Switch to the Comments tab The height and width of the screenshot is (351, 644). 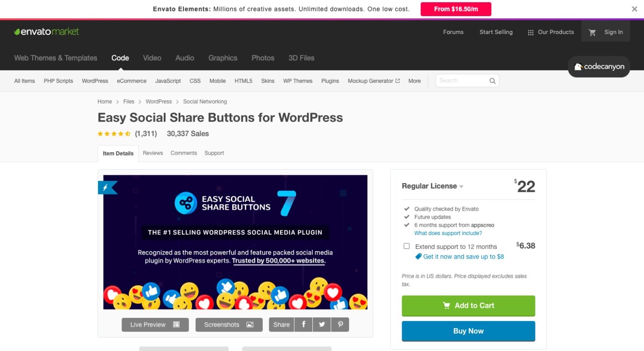[x=184, y=153]
